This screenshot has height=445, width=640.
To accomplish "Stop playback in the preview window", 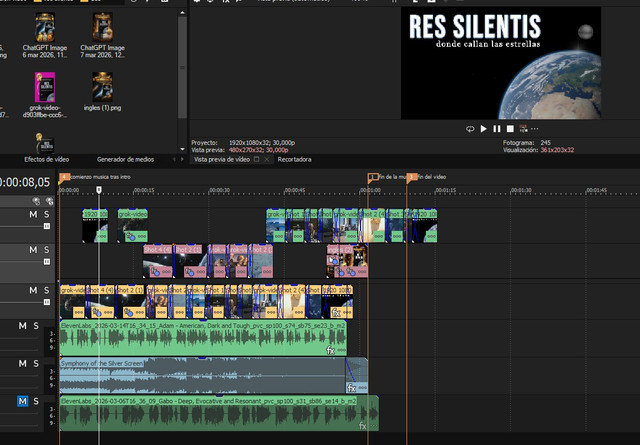I will 510,129.
